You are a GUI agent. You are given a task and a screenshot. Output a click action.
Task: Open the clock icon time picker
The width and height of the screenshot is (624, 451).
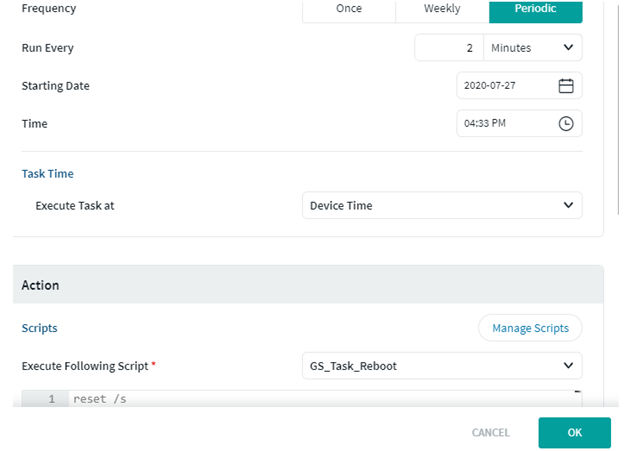[566, 123]
